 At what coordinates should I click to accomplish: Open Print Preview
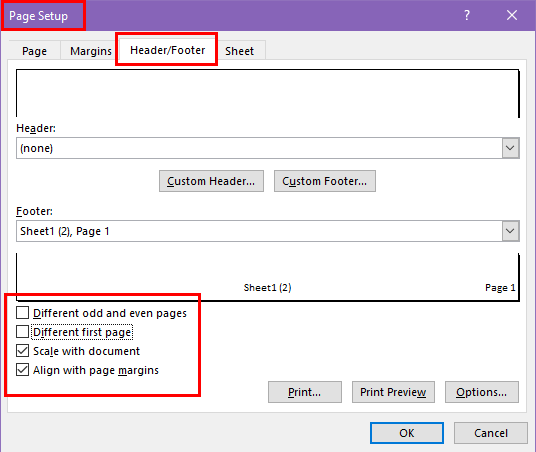pos(393,392)
